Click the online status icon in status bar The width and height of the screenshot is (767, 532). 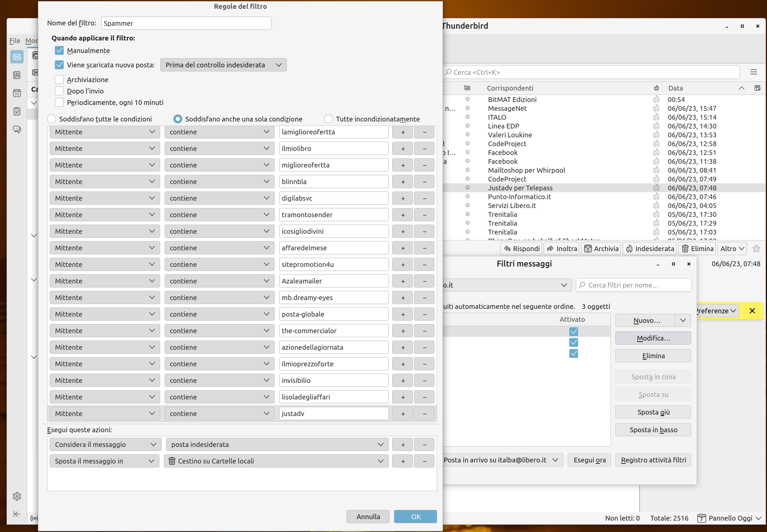34,518
